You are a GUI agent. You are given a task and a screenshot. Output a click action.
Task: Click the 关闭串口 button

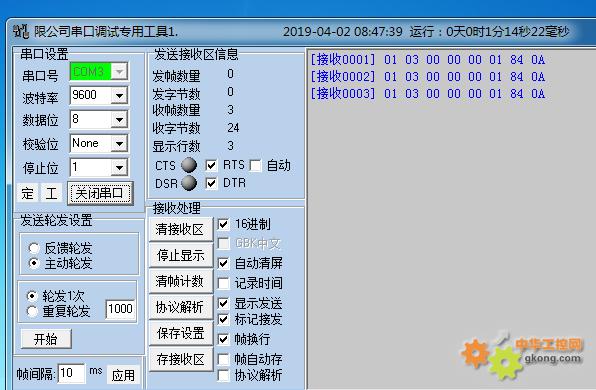point(100,193)
